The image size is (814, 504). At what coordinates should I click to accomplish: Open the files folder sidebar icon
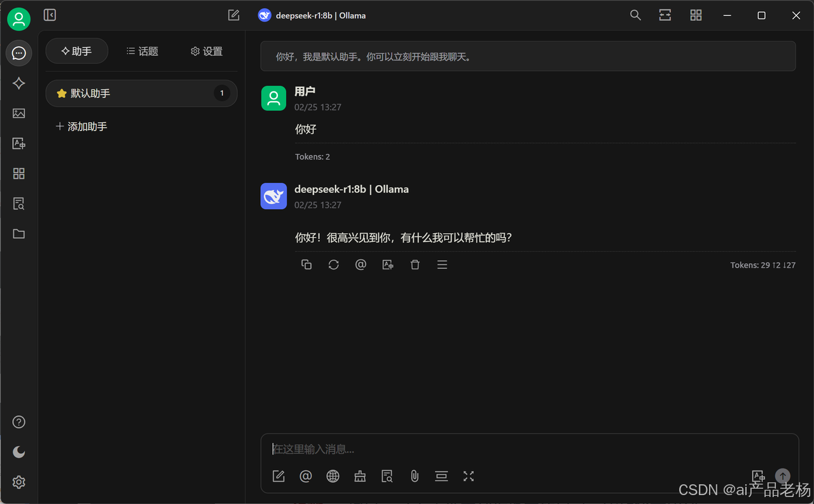[19, 234]
